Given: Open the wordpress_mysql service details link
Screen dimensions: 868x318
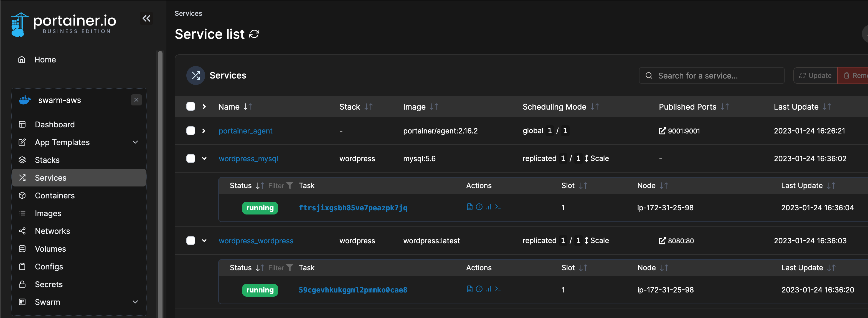Looking at the screenshot, I should pos(248,158).
